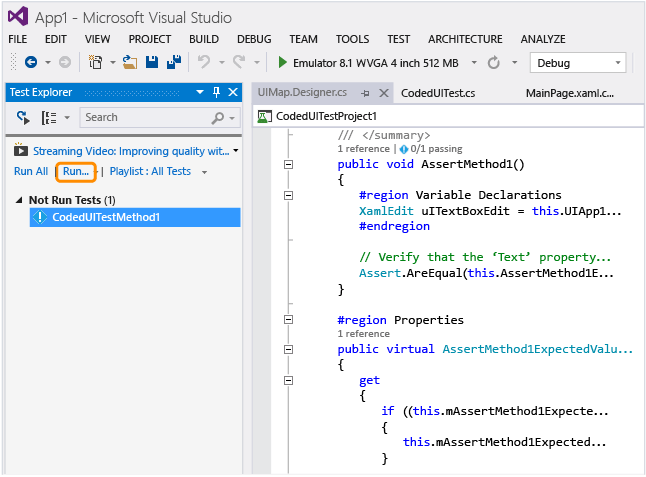This screenshot has width=646, height=477.
Task: Click the Visual Studio logo icon
Action: (18, 17)
